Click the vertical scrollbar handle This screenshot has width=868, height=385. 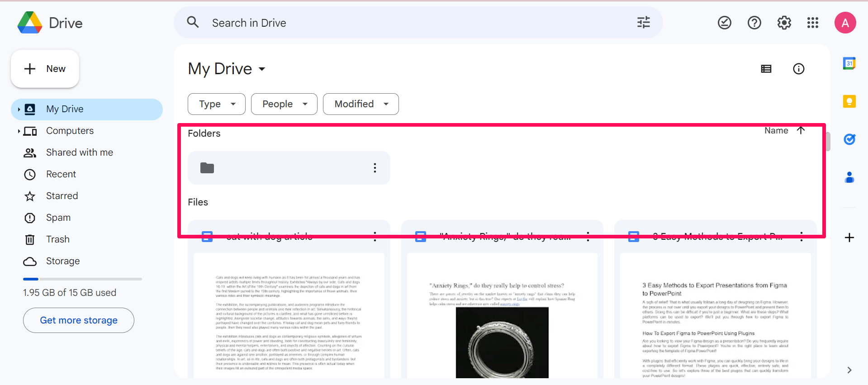click(x=828, y=142)
